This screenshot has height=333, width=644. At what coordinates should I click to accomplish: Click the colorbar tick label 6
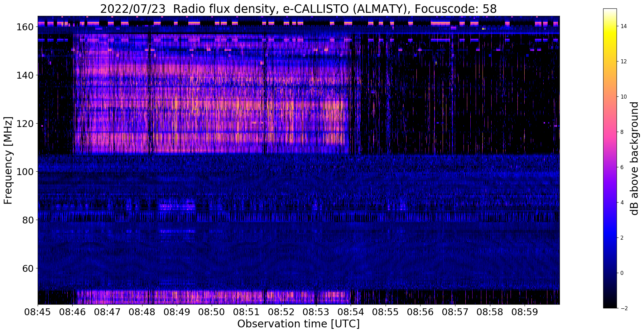622,168
